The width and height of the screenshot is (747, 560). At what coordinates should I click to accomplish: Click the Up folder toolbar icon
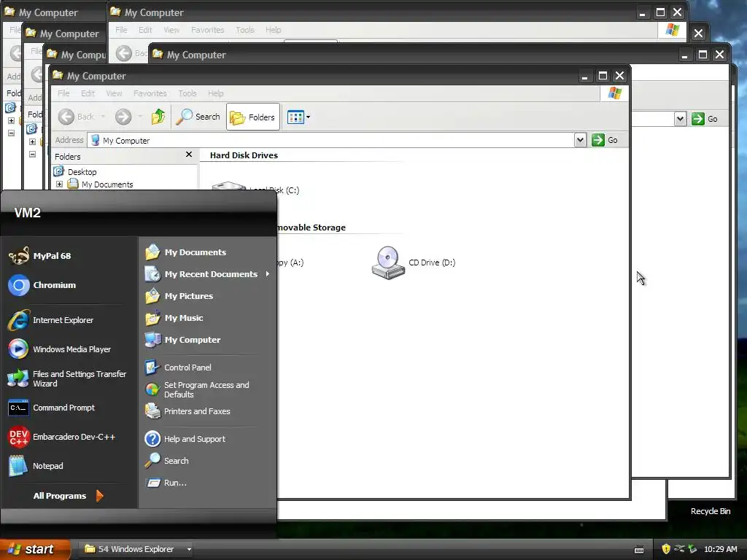[x=158, y=117]
